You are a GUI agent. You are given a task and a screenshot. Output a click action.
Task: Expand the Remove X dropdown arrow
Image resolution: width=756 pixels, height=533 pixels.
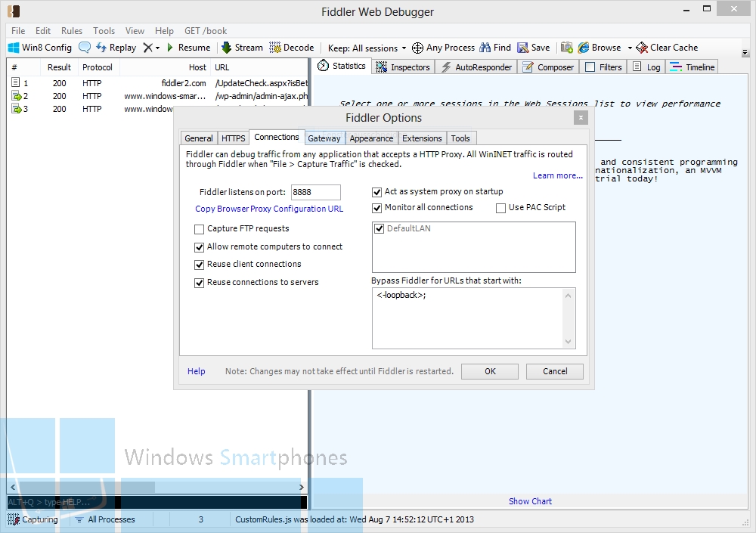click(x=158, y=48)
